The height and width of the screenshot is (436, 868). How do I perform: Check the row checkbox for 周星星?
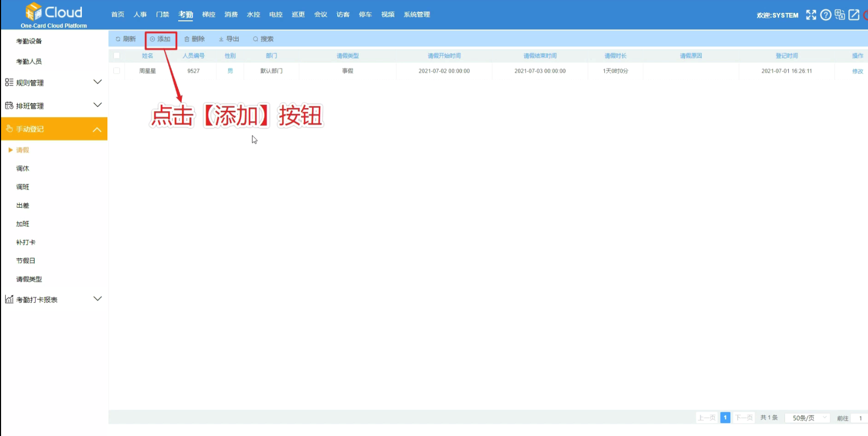point(116,71)
